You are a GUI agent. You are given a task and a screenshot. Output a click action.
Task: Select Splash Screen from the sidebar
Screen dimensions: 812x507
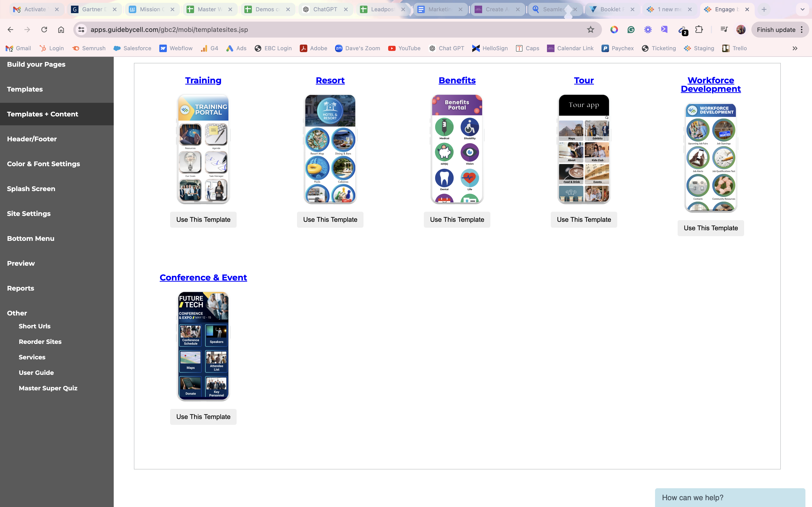tap(31, 188)
